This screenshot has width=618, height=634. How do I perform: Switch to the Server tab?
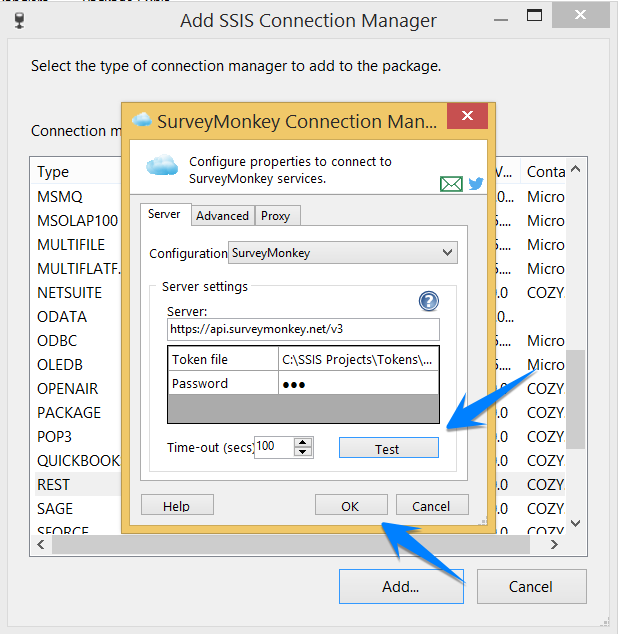[164, 214]
